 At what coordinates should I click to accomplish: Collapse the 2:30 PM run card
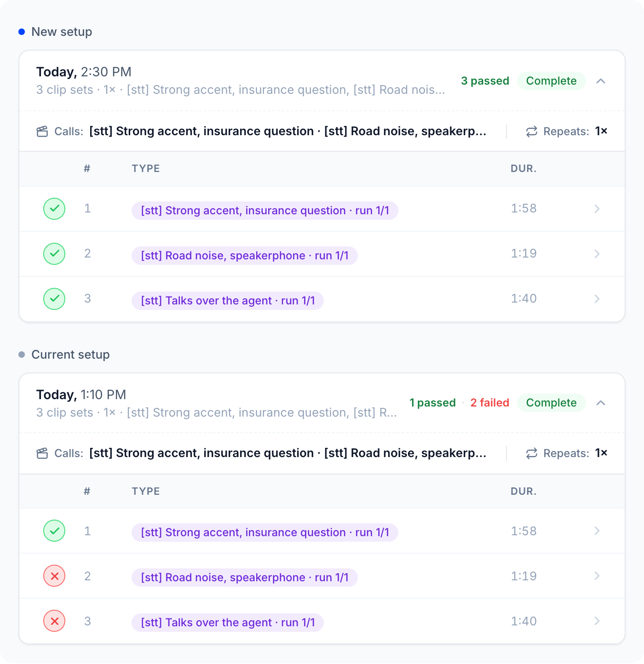tap(601, 81)
